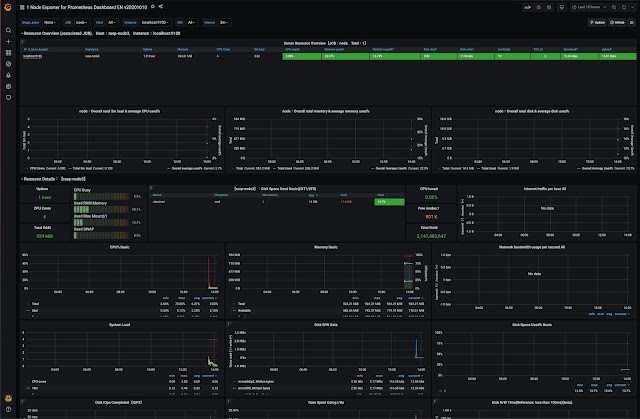Click the share dashboard icon
The height and width of the screenshot is (419, 640).
click(160, 7)
